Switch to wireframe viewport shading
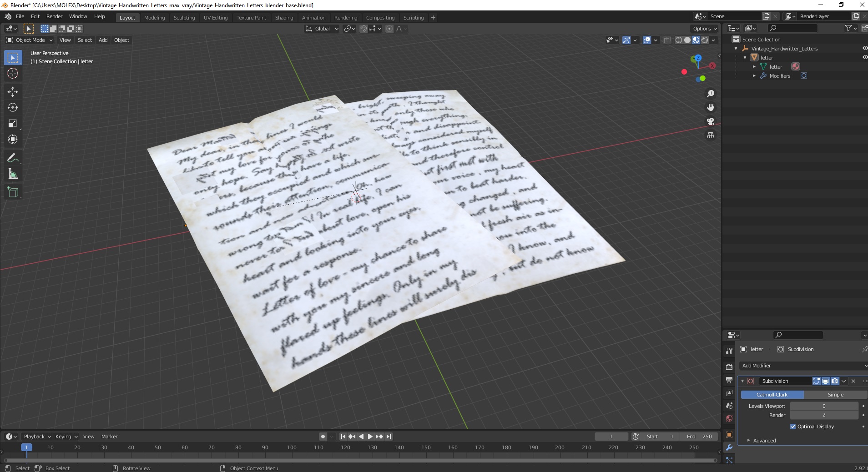 [x=679, y=40]
